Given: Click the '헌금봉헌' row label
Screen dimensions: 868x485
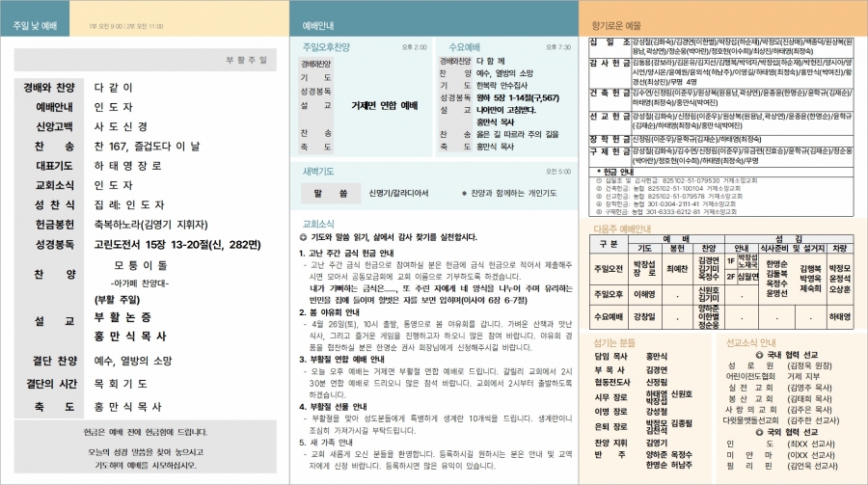Looking at the screenshot, I should pos(54,225).
